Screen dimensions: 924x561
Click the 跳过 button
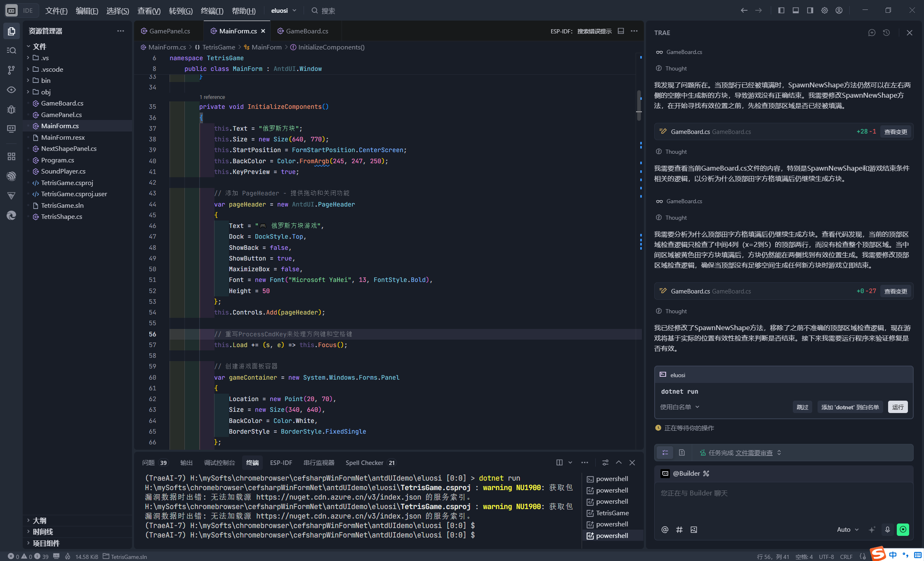802,407
